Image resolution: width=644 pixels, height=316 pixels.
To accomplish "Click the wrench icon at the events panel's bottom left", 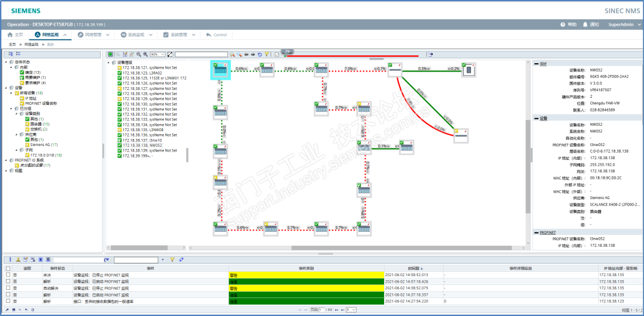I will pyautogui.click(x=7, y=309).
